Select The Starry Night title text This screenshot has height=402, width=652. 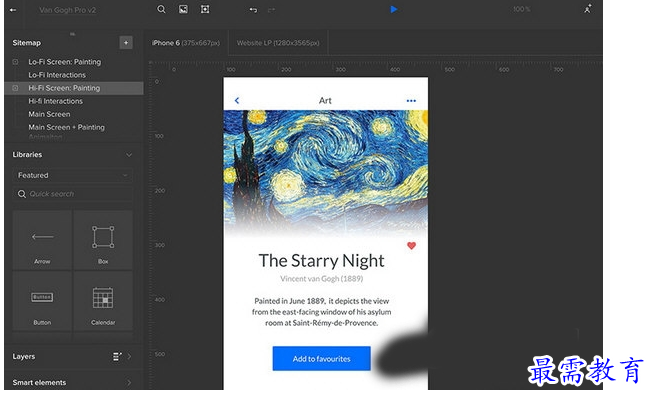pyautogui.click(x=321, y=261)
